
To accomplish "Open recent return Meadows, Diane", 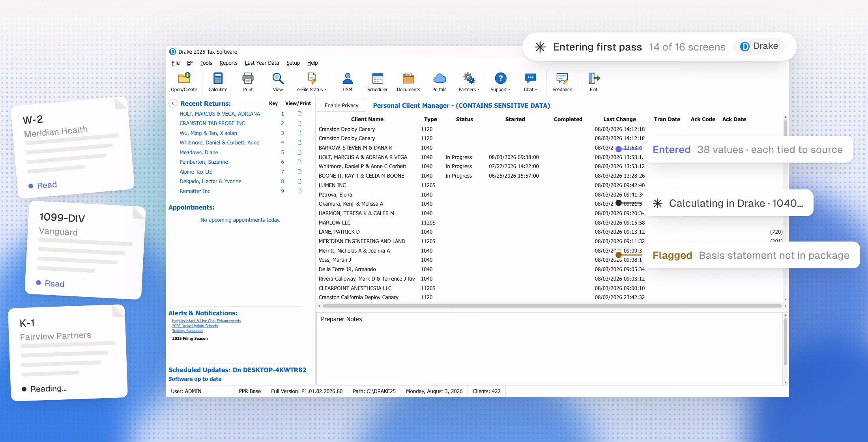I will (x=198, y=152).
